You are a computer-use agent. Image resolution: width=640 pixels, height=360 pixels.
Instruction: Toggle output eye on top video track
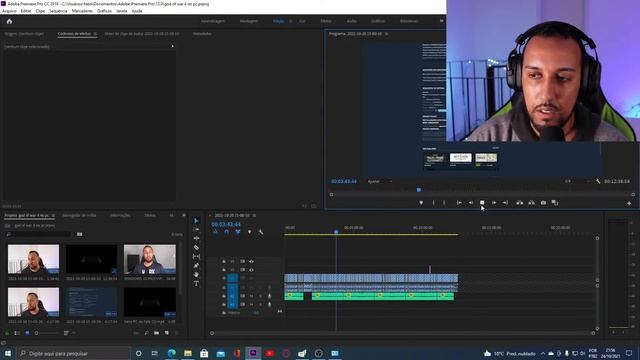click(251, 261)
